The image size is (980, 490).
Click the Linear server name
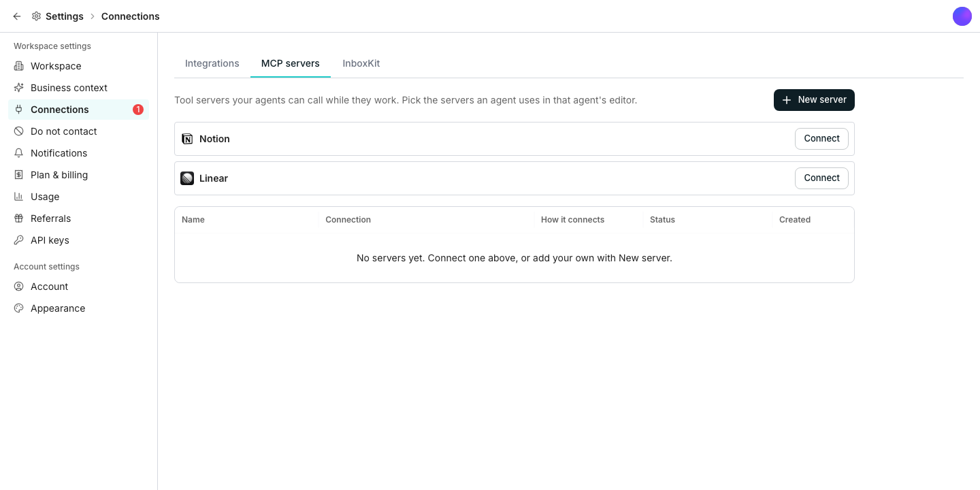tap(214, 178)
